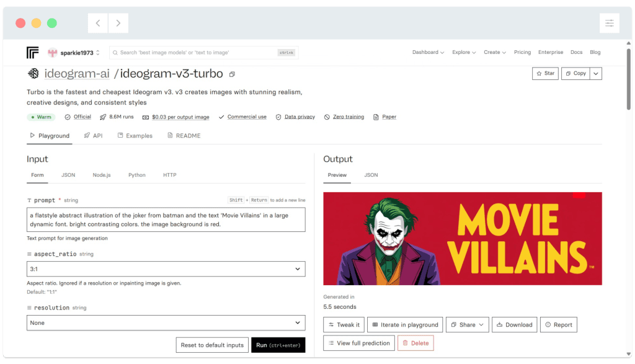Click the aspect_ratio field label

[x=55, y=254]
